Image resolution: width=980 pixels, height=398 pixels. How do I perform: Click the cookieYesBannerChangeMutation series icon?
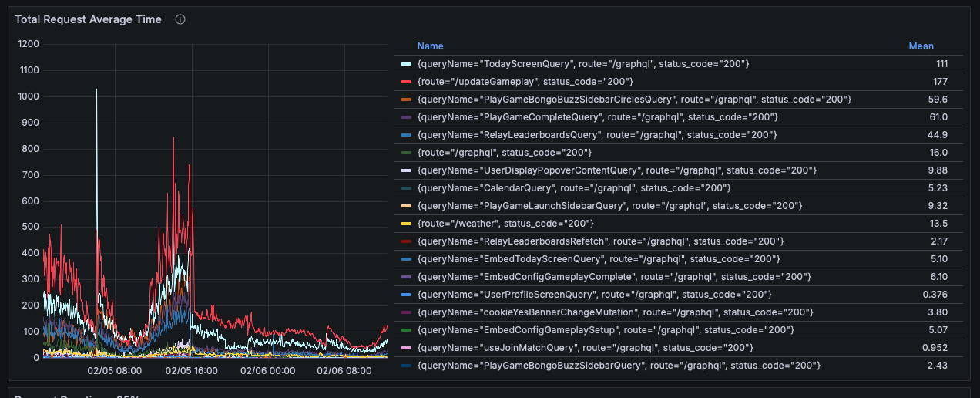[x=406, y=312]
